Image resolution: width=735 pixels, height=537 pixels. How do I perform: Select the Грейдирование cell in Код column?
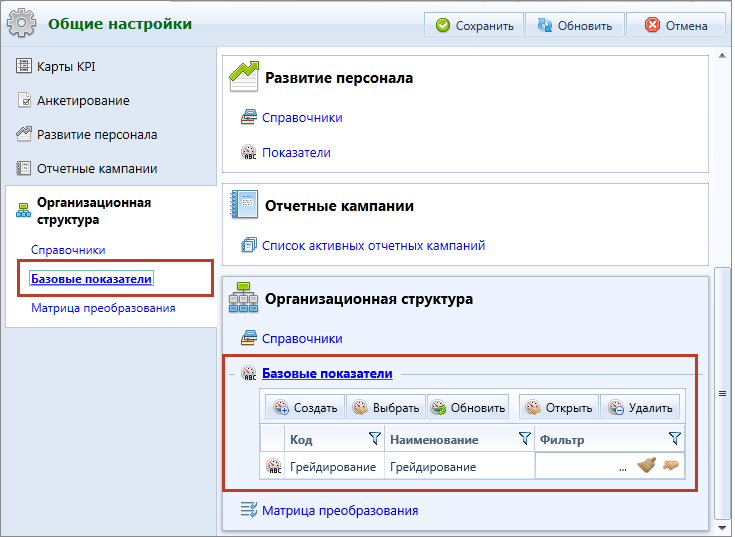tap(334, 467)
